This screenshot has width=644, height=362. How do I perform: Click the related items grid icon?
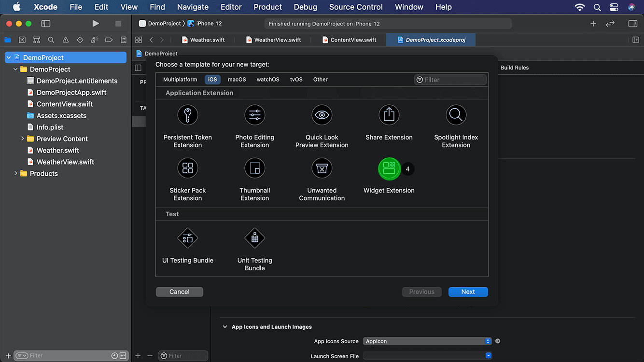point(139,40)
